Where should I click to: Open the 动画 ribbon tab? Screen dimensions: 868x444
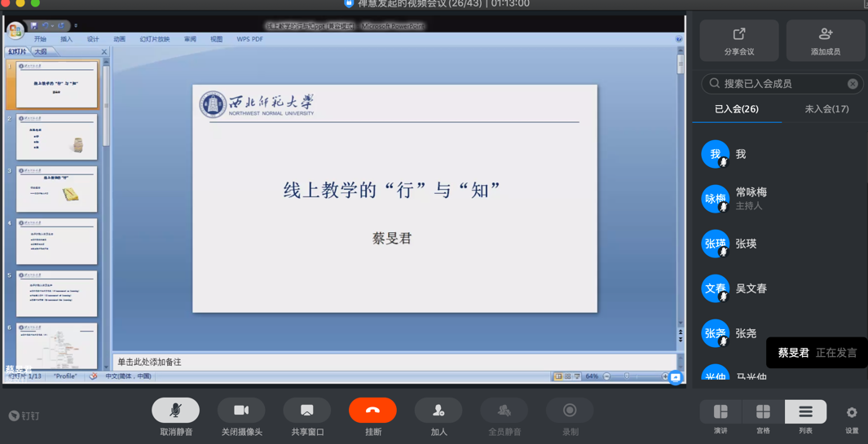tap(120, 39)
